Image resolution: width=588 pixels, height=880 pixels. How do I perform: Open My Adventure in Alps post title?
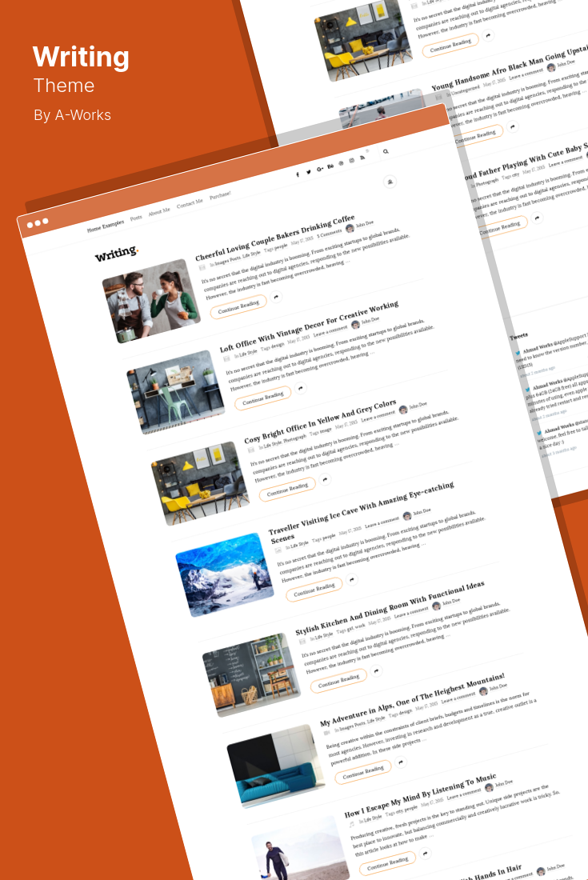pos(412,699)
